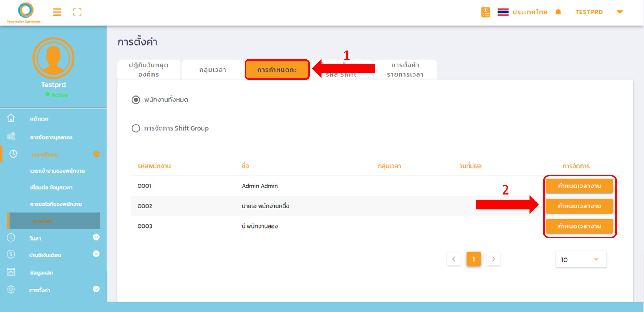The width and height of the screenshot is (644, 312).
Task: Click the Testprd profile avatar
Action: click(x=53, y=58)
